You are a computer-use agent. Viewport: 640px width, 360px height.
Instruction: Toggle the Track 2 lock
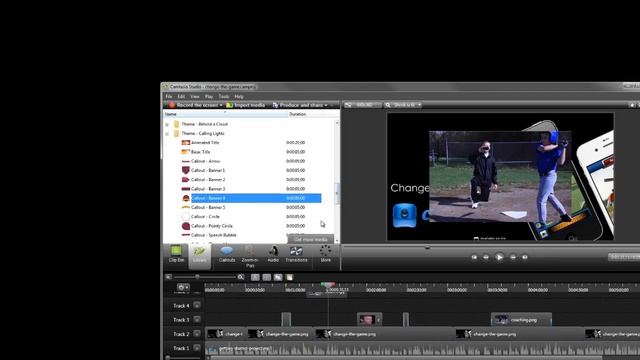[197, 333]
